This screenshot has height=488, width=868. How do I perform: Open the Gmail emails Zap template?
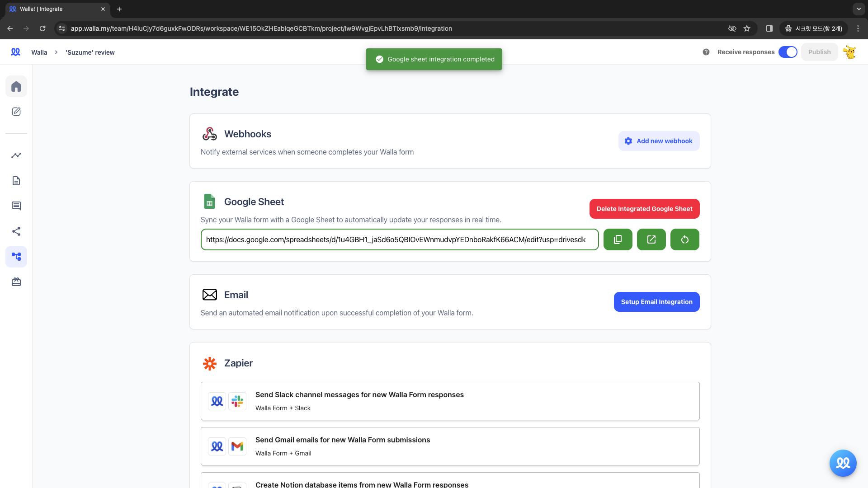[450, 446]
